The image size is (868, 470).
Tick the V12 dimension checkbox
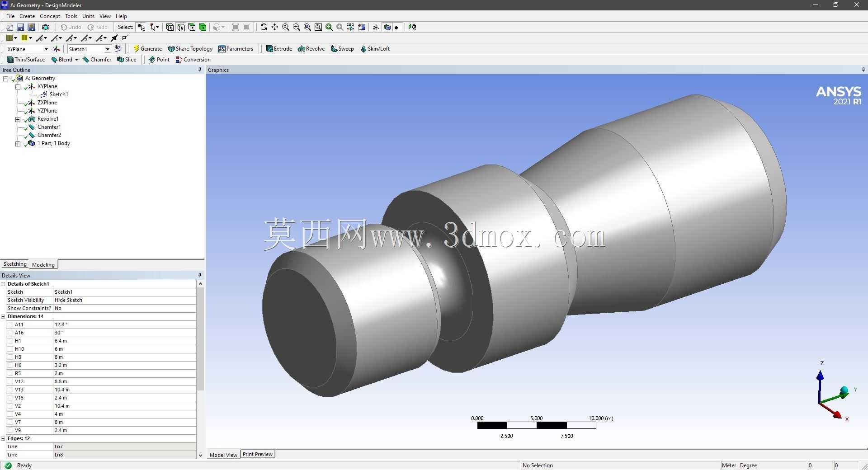[x=10, y=381]
